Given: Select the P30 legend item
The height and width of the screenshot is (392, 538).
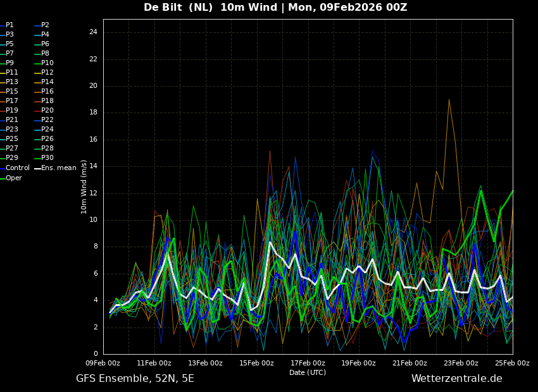Looking at the screenshot, I should 47,158.
